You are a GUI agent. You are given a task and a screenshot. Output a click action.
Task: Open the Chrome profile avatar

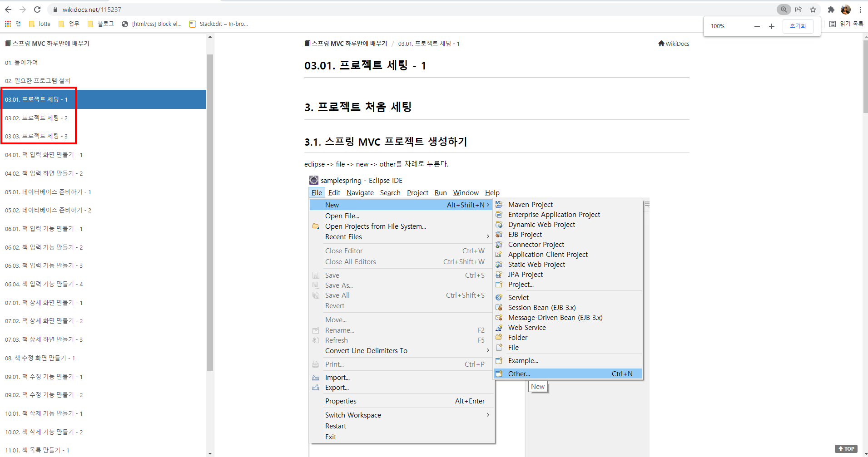pyautogui.click(x=846, y=10)
